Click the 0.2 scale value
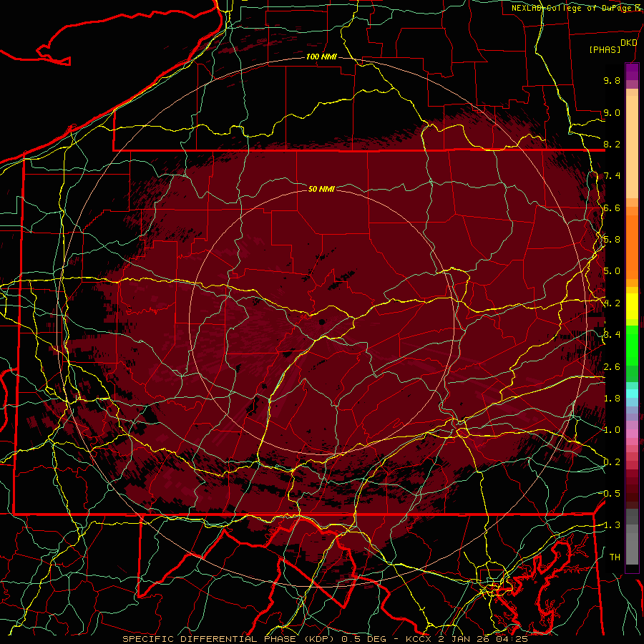Image resolution: width=644 pixels, height=644 pixels. pyautogui.click(x=612, y=462)
